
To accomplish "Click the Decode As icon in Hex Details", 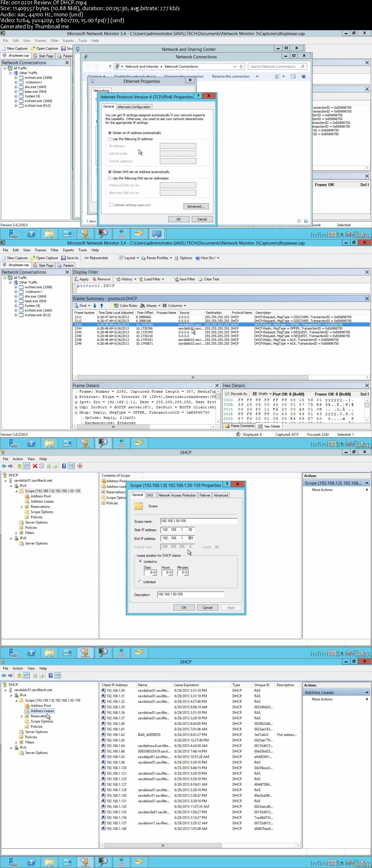I will 227,394.
